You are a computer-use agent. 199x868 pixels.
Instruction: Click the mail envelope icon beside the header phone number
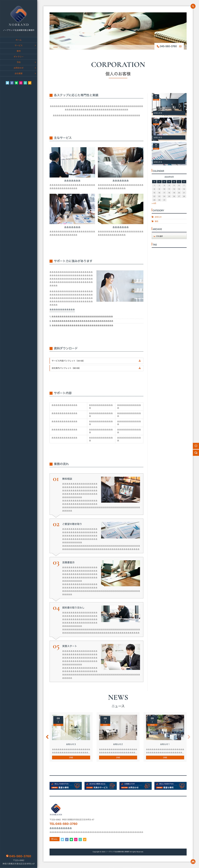click(180, 46)
